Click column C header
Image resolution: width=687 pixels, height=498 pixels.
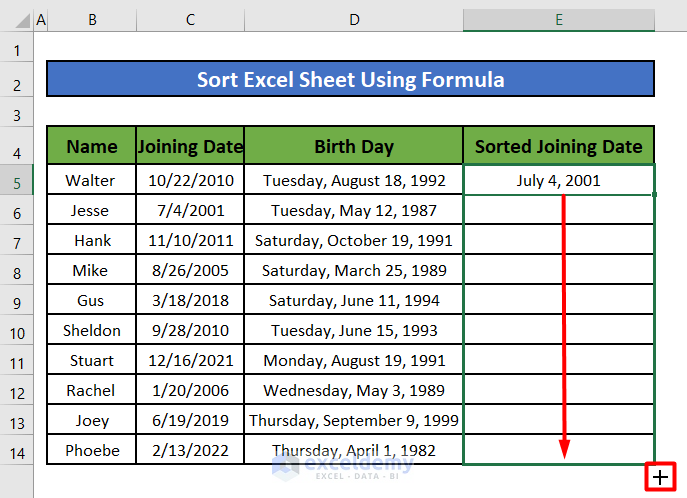tap(190, 20)
